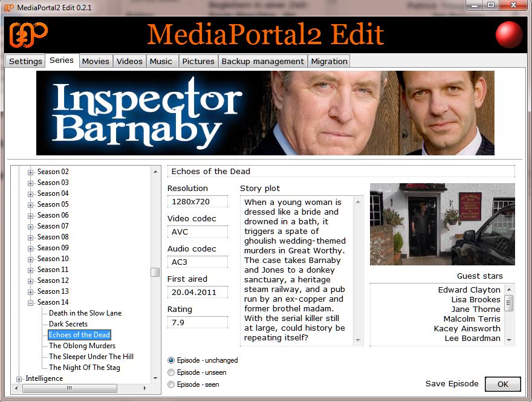Expand the Season 12 node
Image resolution: width=532 pixels, height=402 pixels.
click(31, 281)
